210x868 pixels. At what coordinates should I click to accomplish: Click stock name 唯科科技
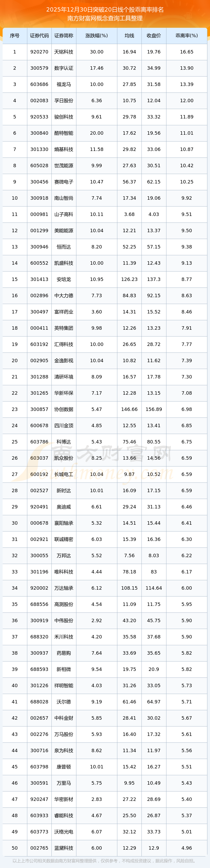[x=64, y=572]
